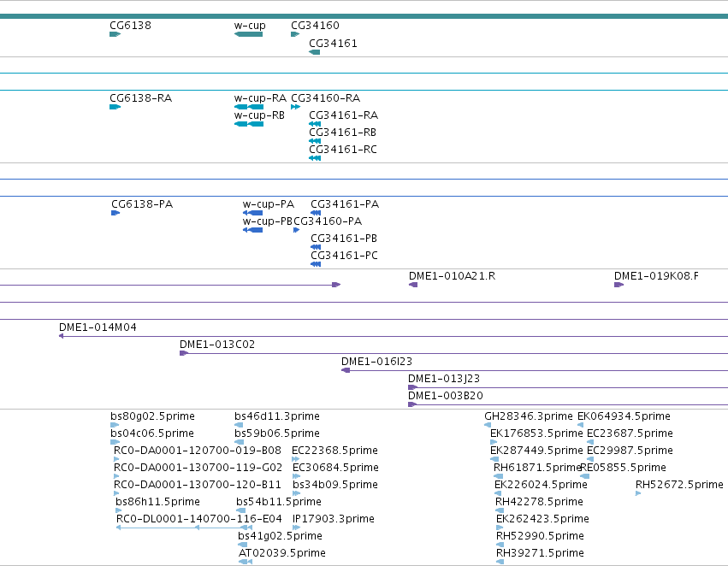Select the RC0-DL0001-140700-116-E04 feature line
The image size is (728, 566).
point(184,528)
